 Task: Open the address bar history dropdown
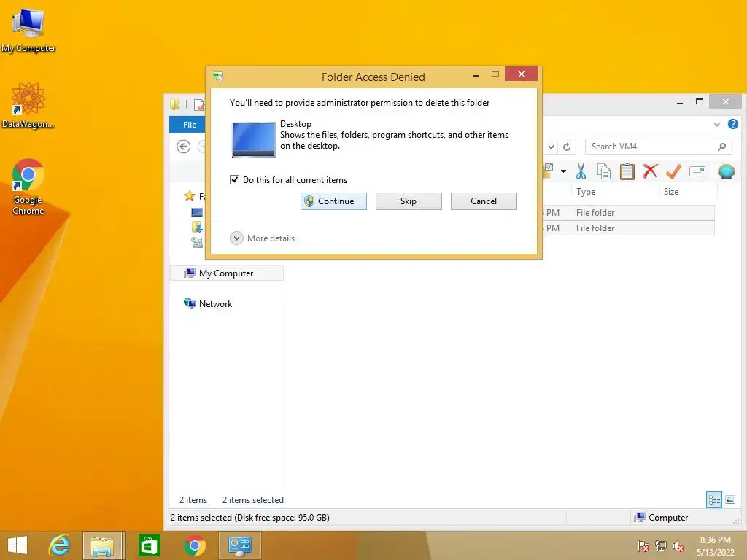[x=551, y=147]
